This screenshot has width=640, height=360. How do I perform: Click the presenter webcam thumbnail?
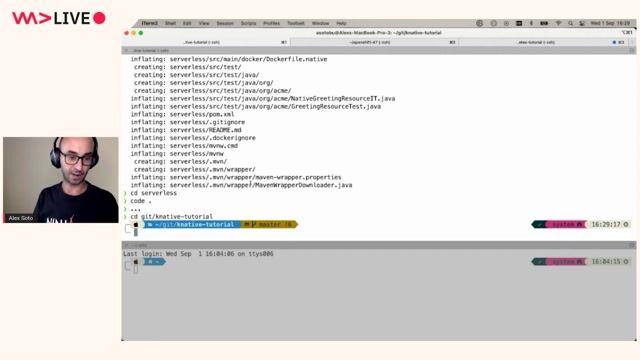pyautogui.click(x=61, y=180)
